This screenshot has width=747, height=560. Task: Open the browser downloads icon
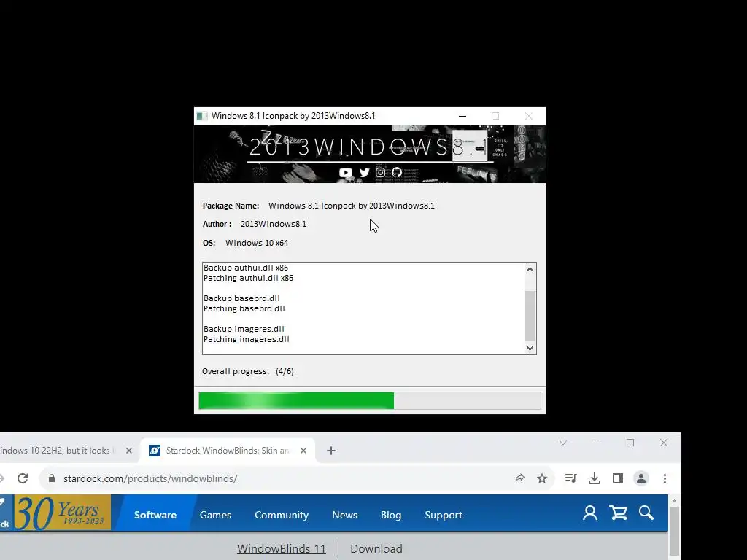[x=594, y=478]
